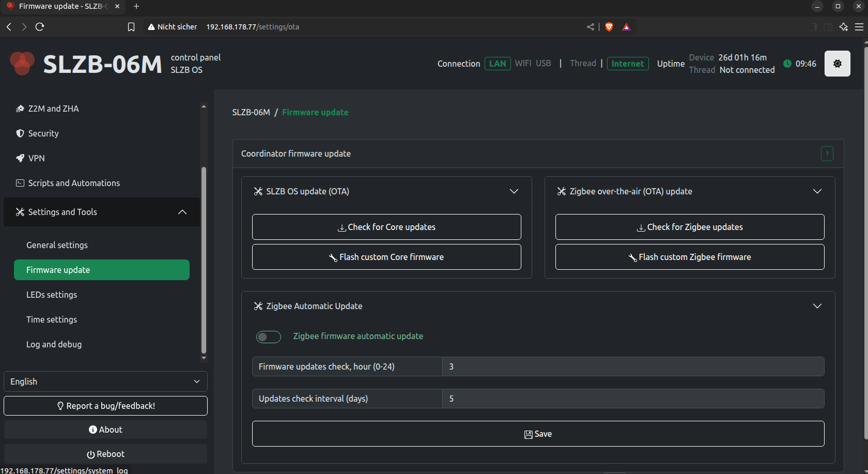Toggle Zigbee firmware automatic update switch
Viewport: 868px width, 474px height.
coord(269,337)
